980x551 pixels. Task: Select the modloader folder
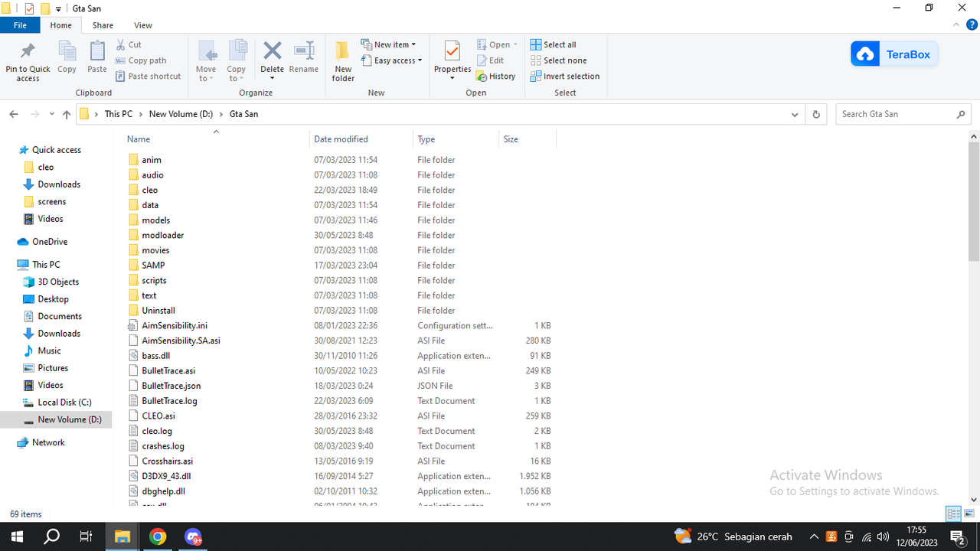coord(162,235)
